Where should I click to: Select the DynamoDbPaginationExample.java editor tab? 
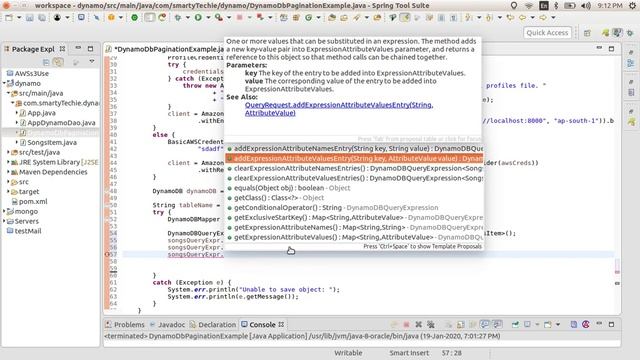[165, 49]
